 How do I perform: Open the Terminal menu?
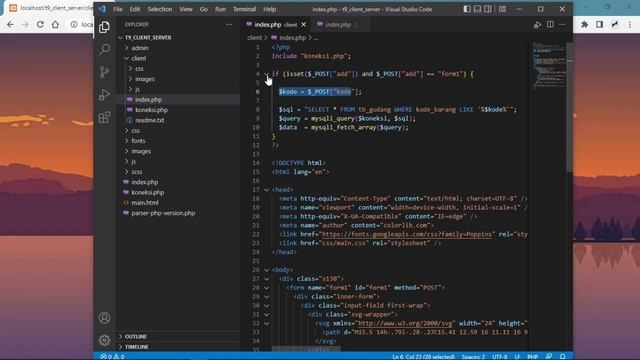pos(244,9)
